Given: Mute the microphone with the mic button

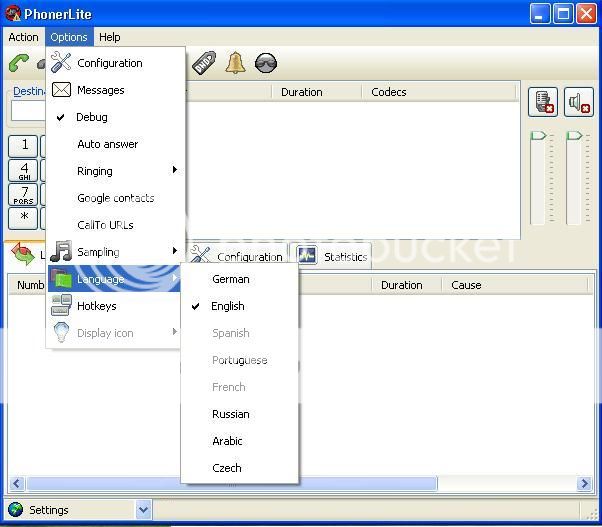Looking at the screenshot, I should coord(543,102).
